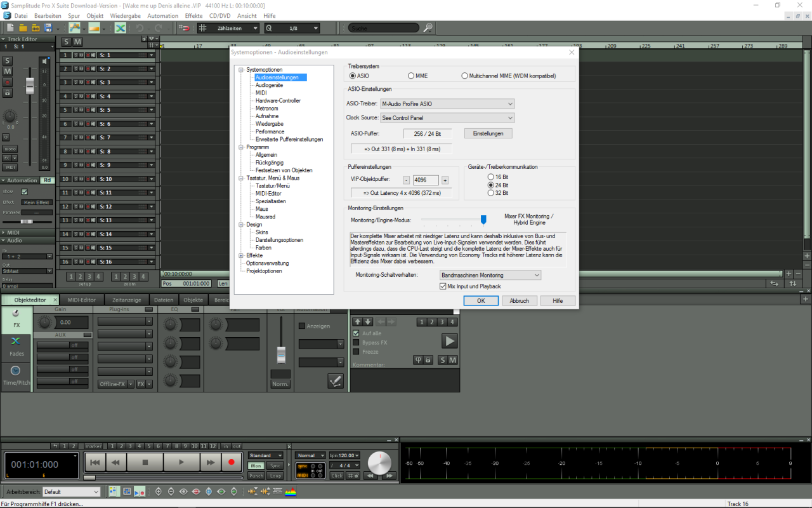The width and height of the screenshot is (812, 508).
Task: Collapse the Design tree node
Action: [x=241, y=224]
